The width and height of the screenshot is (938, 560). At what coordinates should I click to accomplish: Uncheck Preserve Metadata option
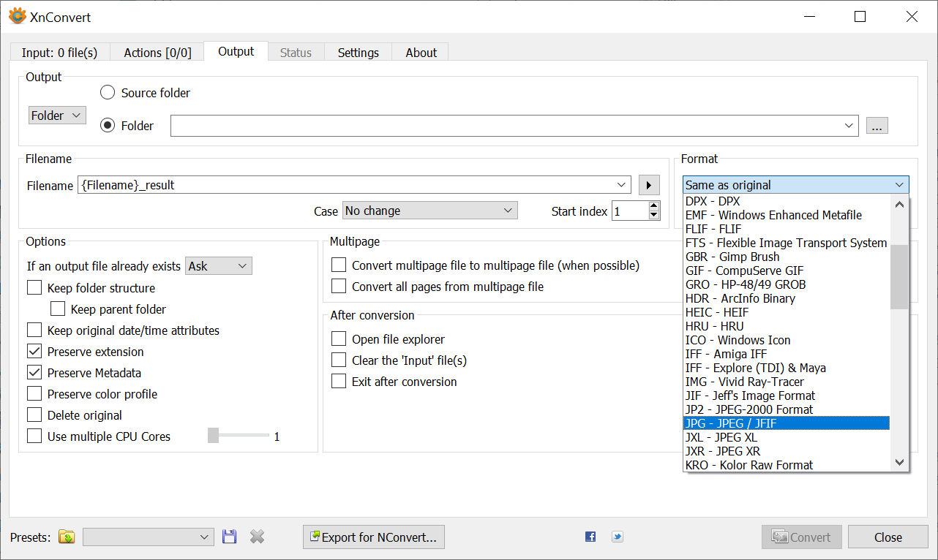(x=34, y=373)
